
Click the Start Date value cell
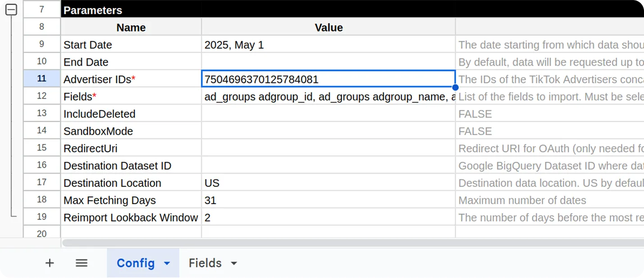click(328, 45)
